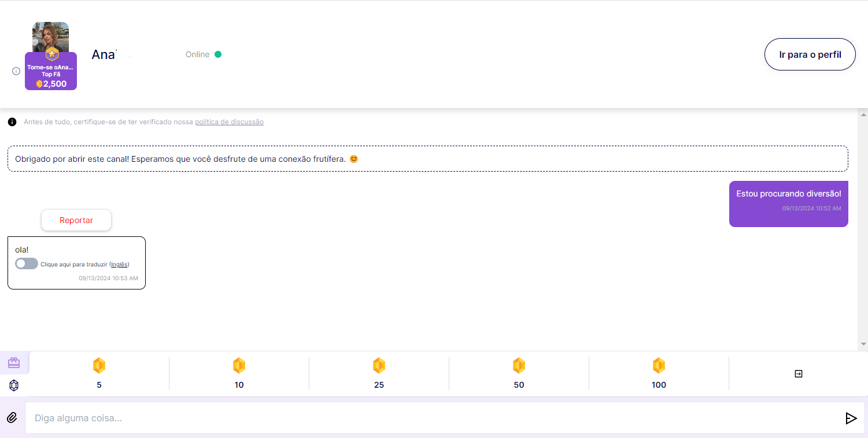The width and height of the screenshot is (868, 438).
Task: Toggle the translate message switch
Action: click(x=27, y=264)
